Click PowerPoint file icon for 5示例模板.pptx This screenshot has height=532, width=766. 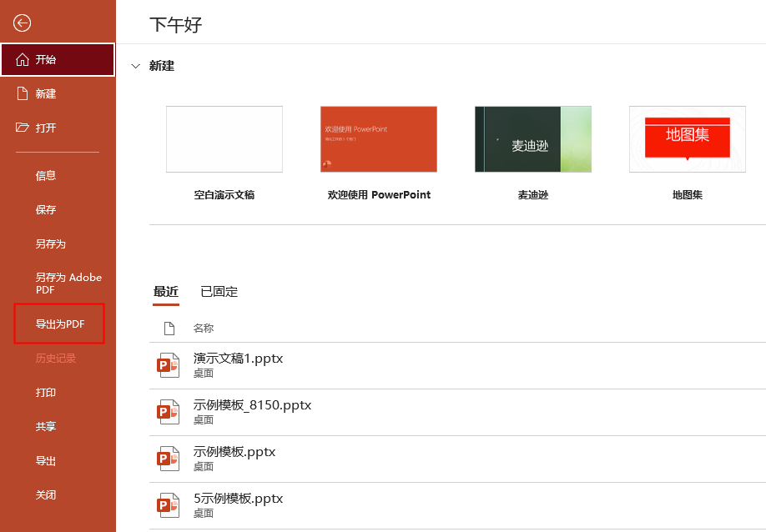pyautogui.click(x=168, y=505)
